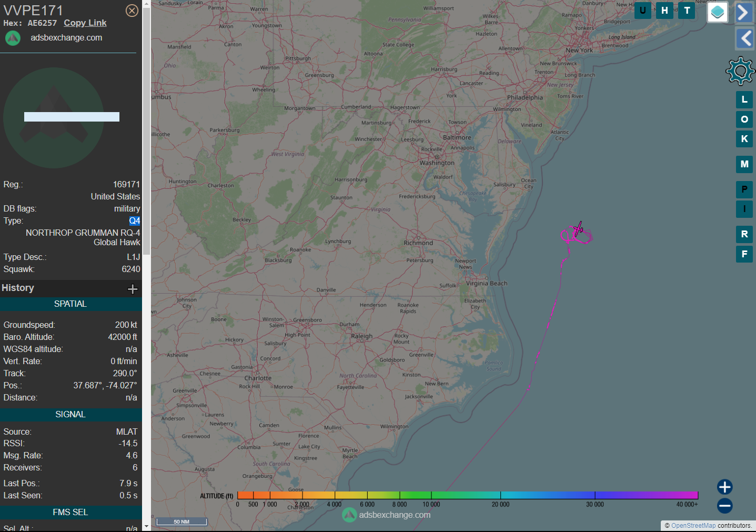Select the Global Hawk aircraft icon on the map

578,229
